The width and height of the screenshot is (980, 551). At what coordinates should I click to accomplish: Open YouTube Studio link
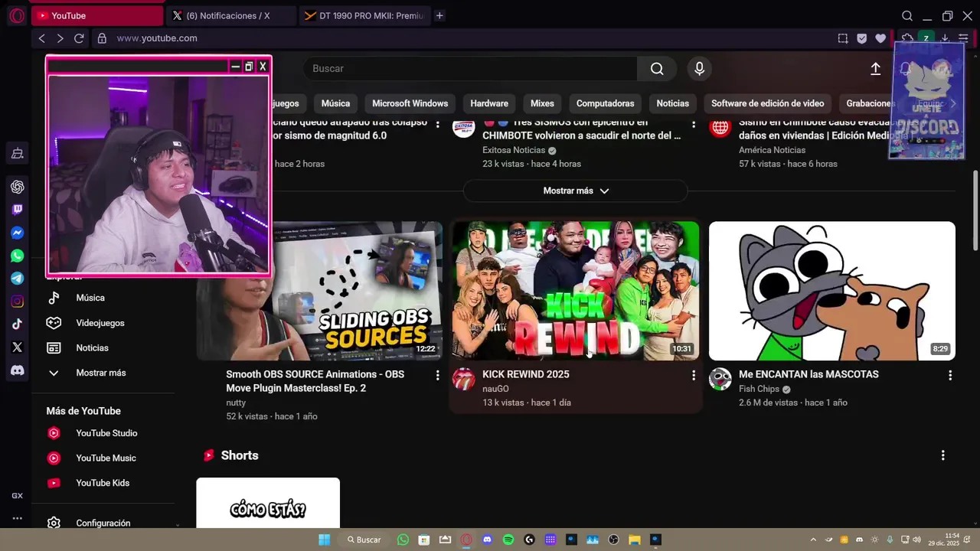click(x=106, y=433)
